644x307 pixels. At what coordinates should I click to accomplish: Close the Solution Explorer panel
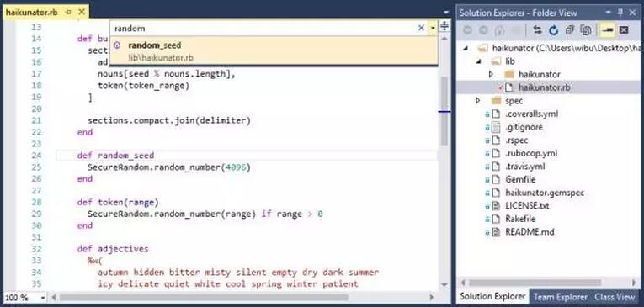pos(633,13)
